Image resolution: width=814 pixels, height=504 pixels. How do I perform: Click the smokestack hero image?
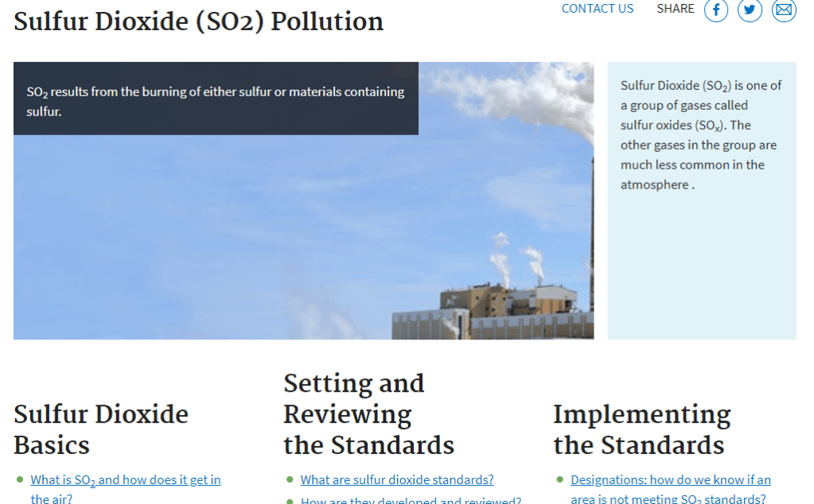click(x=302, y=238)
